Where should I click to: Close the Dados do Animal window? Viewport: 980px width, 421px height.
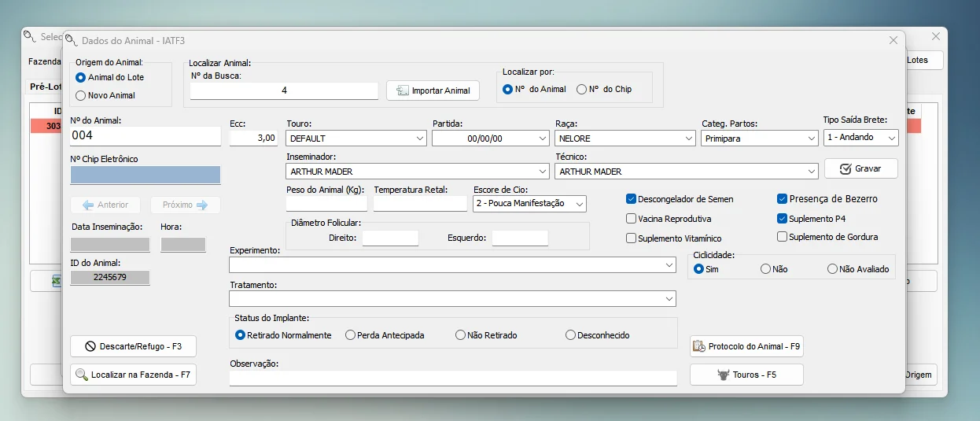tap(893, 40)
